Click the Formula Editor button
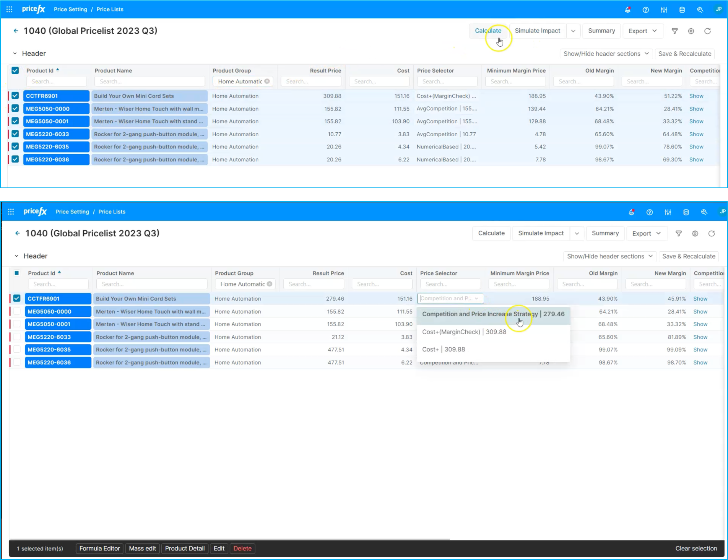Screen dimensions: 728x560 click(x=99, y=548)
